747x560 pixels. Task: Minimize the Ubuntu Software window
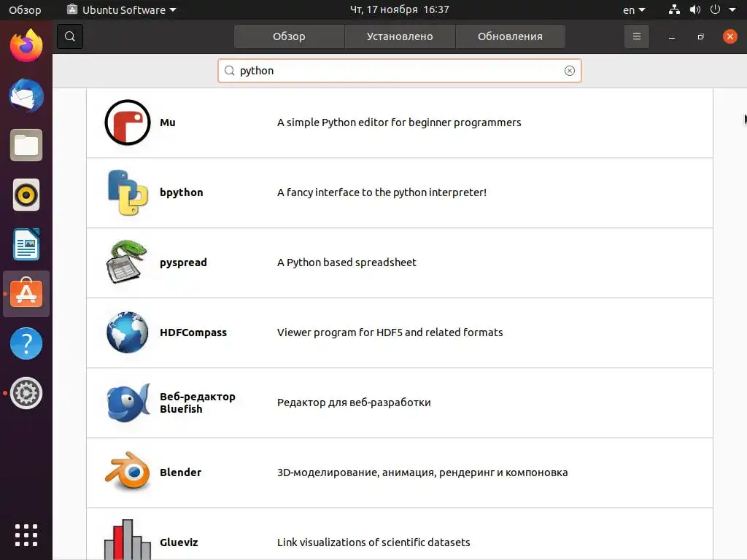[672, 36]
